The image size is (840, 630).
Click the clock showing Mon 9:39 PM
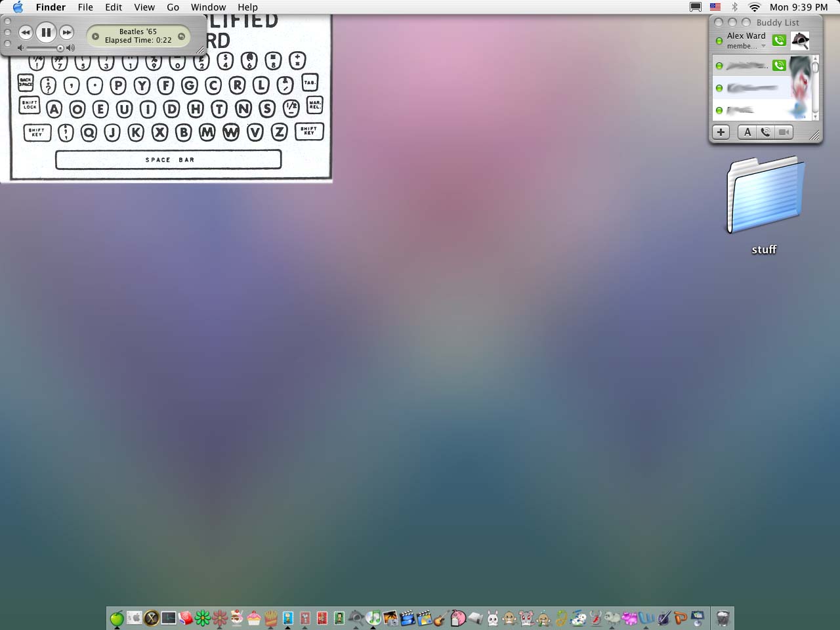tap(799, 7)
